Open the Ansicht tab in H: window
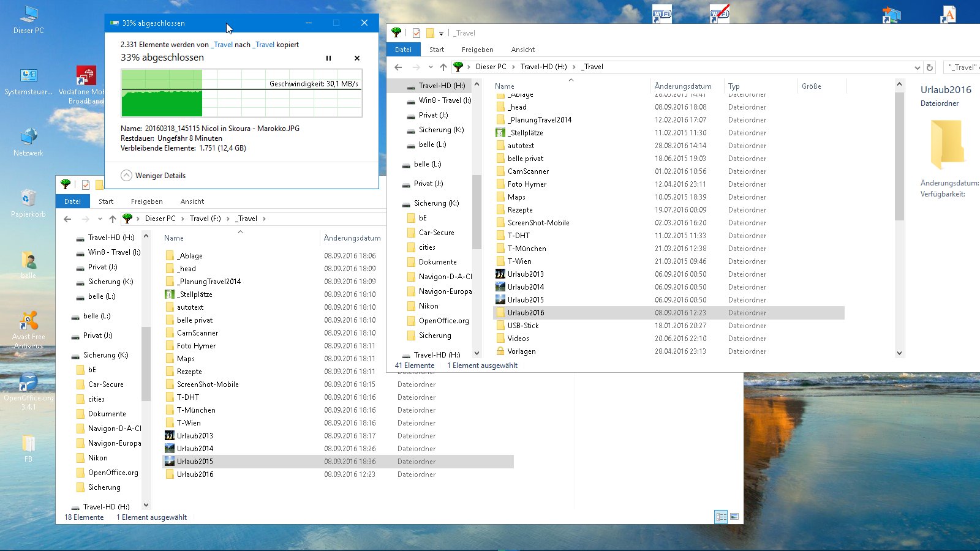Image resolution: width=980 pixels, height=551 pixels. coord(522,50)
